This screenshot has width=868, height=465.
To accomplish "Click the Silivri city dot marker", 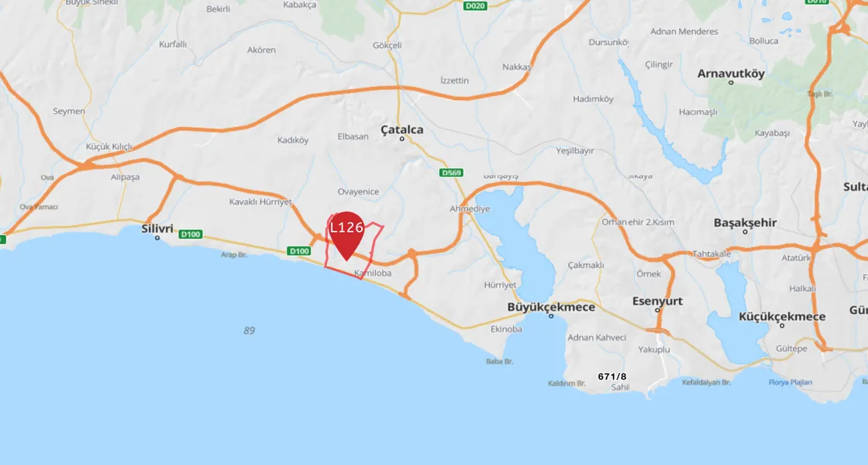I will (157, 238).
